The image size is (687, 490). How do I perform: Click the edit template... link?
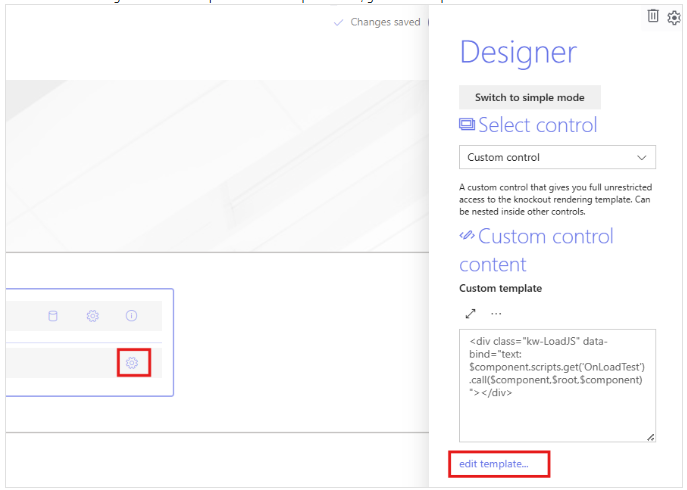pyautogui.click(x=494, y=464)
